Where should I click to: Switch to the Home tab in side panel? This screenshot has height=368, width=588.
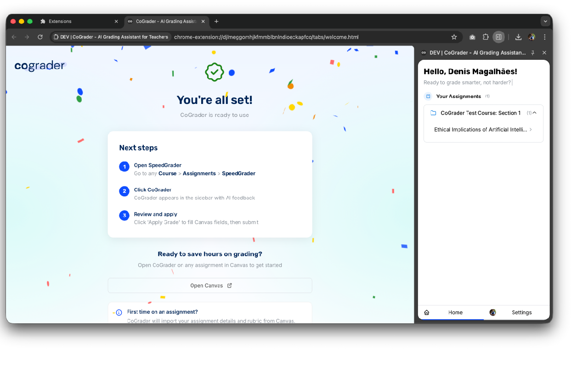point(451,312)
